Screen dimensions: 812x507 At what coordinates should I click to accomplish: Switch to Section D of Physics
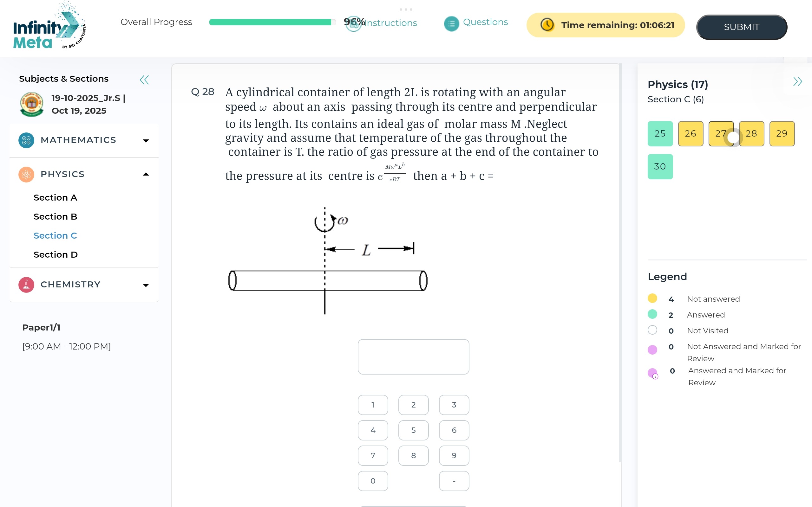56,254
